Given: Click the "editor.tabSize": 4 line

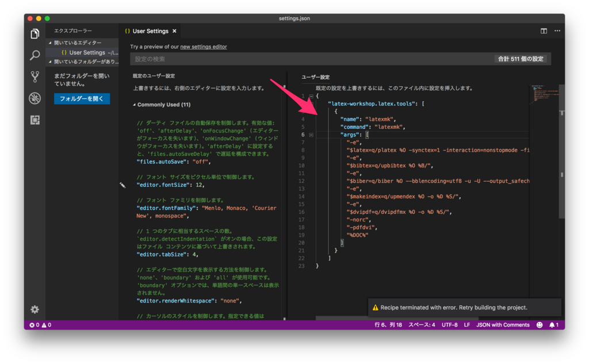Looking at the screenshot, I should tap(167, 254).
